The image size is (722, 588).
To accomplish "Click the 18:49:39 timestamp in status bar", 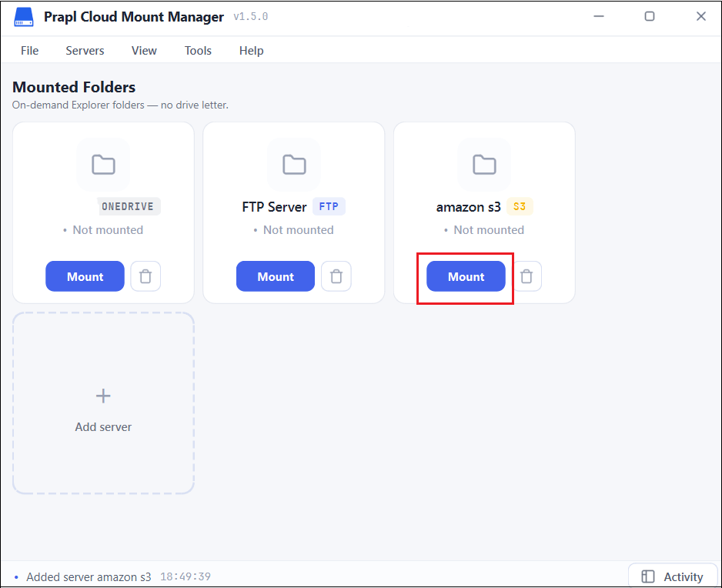I will coord(185,576).
